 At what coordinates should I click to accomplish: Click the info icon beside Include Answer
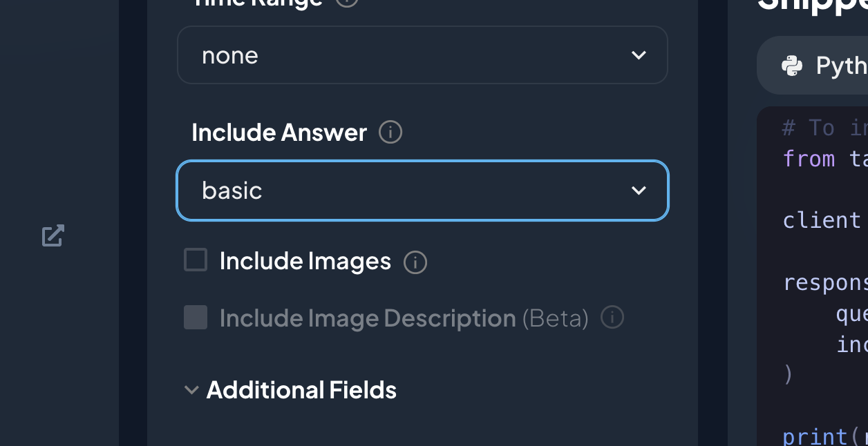click(390, 132)
